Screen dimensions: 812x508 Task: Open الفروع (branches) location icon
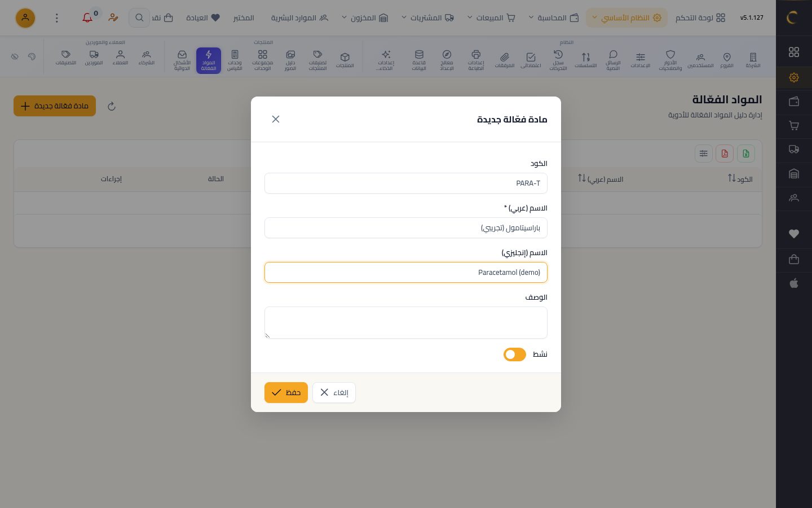tap(727, 59)
